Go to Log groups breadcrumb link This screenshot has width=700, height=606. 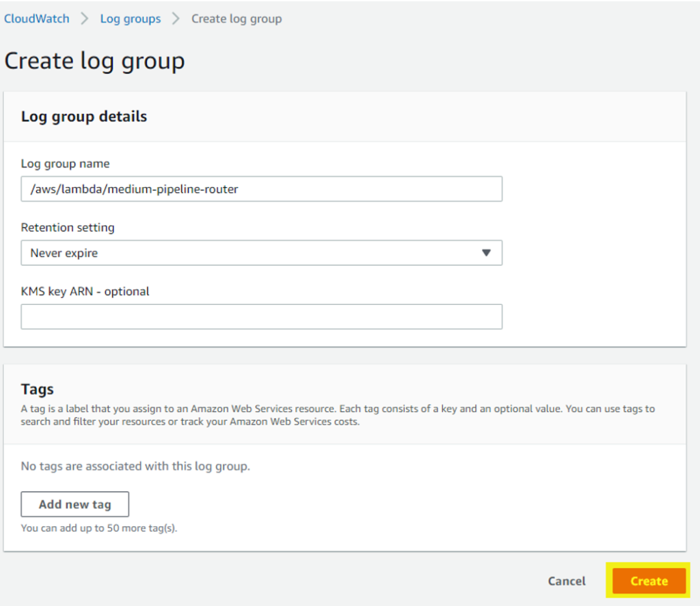131,18
